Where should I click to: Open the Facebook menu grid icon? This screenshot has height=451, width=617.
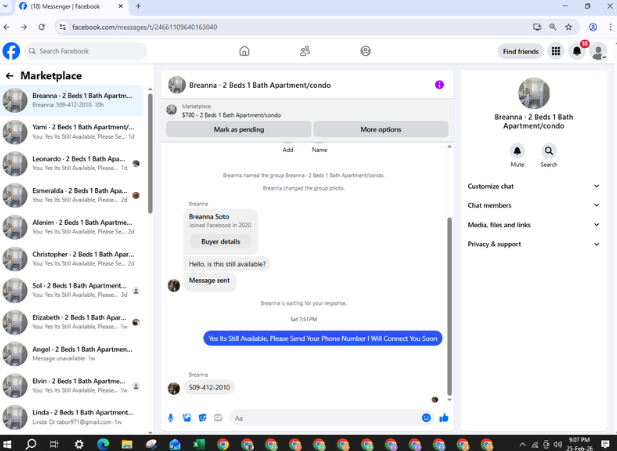556,51
